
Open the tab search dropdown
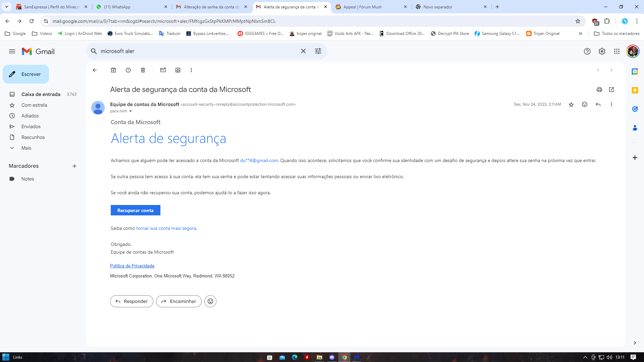pyautogui.click(x=7, y=7)
